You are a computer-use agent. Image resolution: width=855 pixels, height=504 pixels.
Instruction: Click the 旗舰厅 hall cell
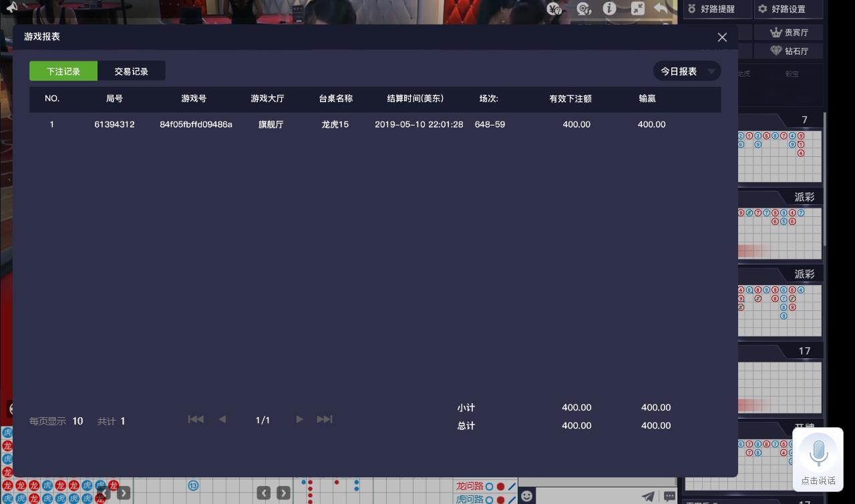point(271,125)
